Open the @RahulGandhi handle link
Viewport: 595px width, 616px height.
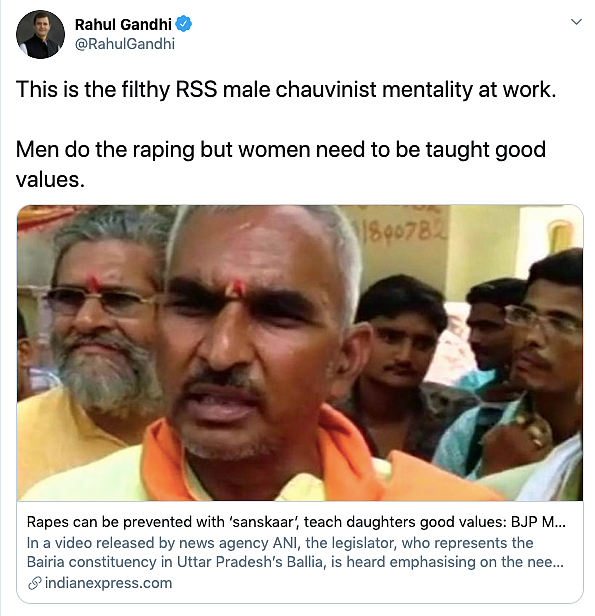coord(124,44)
